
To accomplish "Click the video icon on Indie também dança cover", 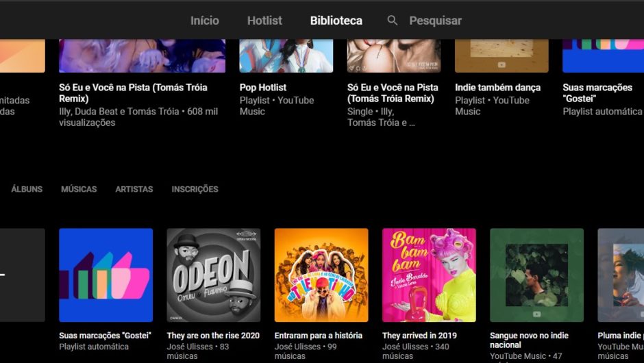I will (501, 65).
